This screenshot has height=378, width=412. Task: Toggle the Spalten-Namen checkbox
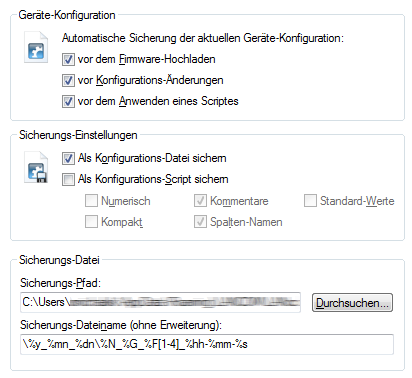(200, 222)
